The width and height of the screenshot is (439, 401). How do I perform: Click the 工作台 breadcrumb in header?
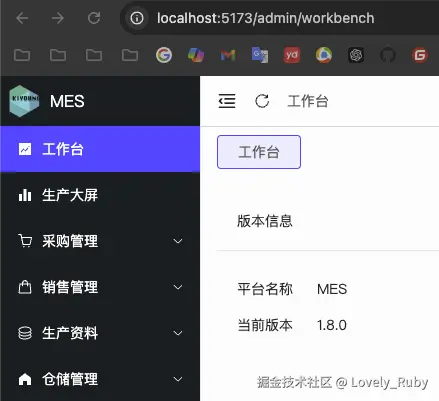[x=308, y=101]
